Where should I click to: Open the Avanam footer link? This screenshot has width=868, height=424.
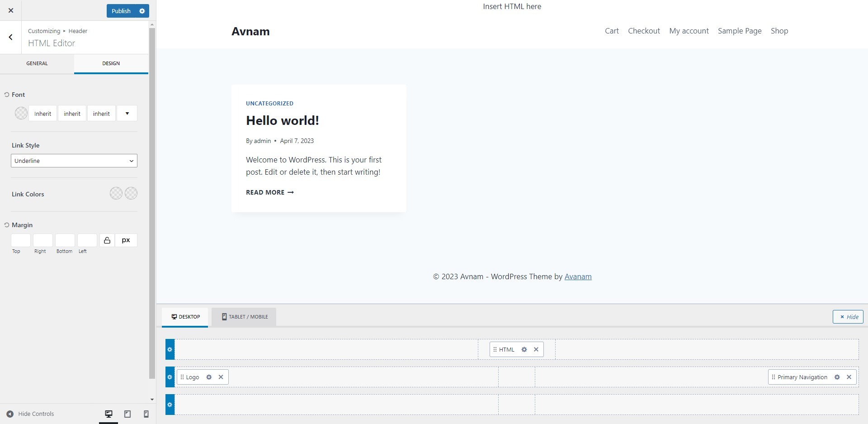[578, 276]
